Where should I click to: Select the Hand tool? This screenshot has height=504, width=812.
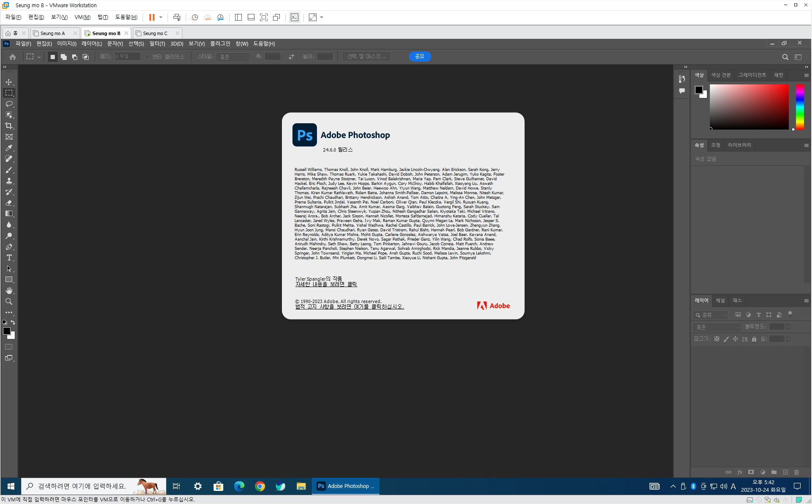click(9, 290)
